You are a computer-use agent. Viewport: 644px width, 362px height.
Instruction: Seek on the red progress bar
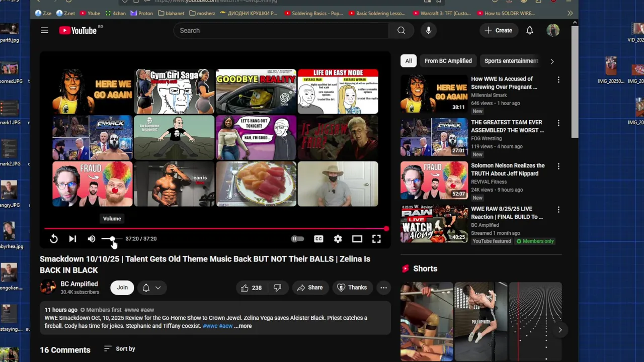tap(215, 229)
